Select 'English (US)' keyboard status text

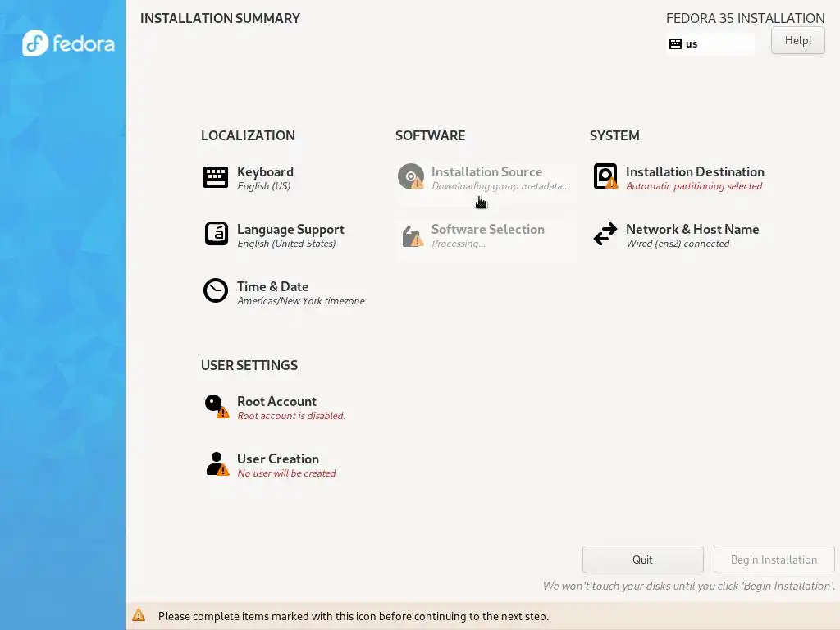coord(264,186)
